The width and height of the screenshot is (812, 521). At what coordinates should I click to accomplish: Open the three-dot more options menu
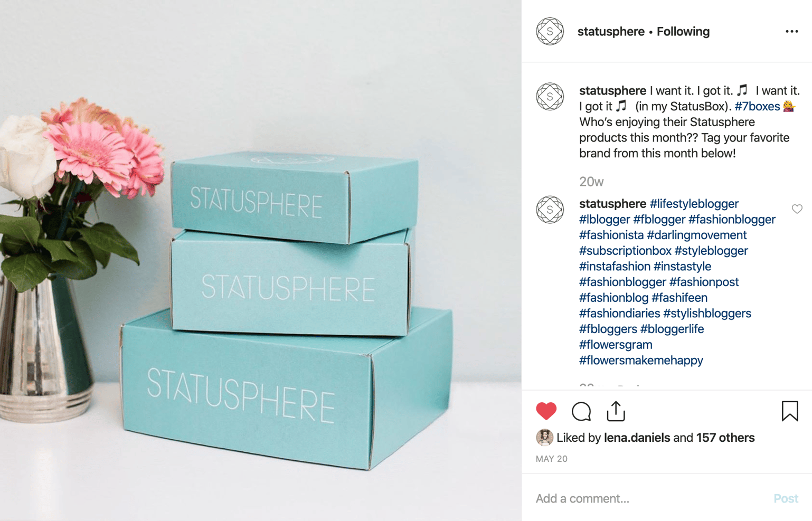[791, 32]
